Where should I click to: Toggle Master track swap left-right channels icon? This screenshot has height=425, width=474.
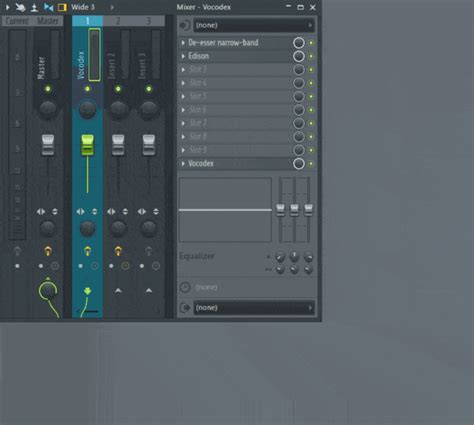tap(41, 212)
